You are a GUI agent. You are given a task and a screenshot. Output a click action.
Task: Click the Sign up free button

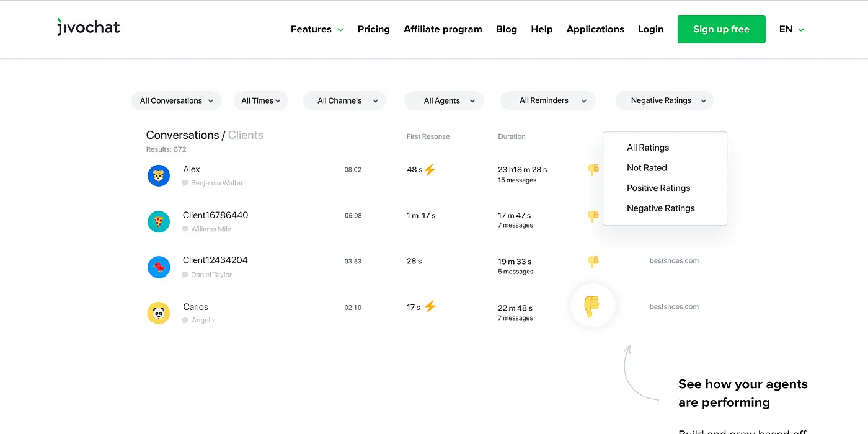coord(721,29)
